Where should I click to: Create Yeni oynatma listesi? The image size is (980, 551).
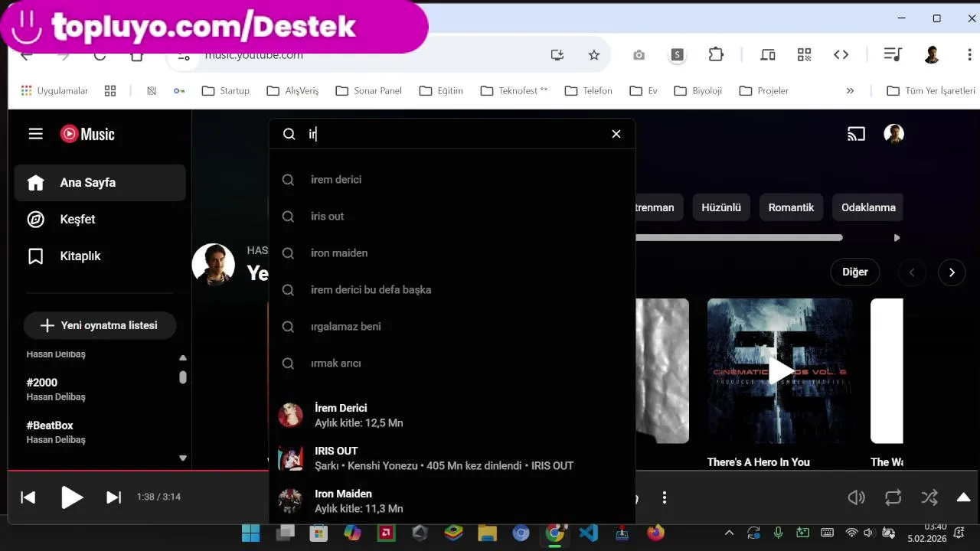[x=100, y=325]
